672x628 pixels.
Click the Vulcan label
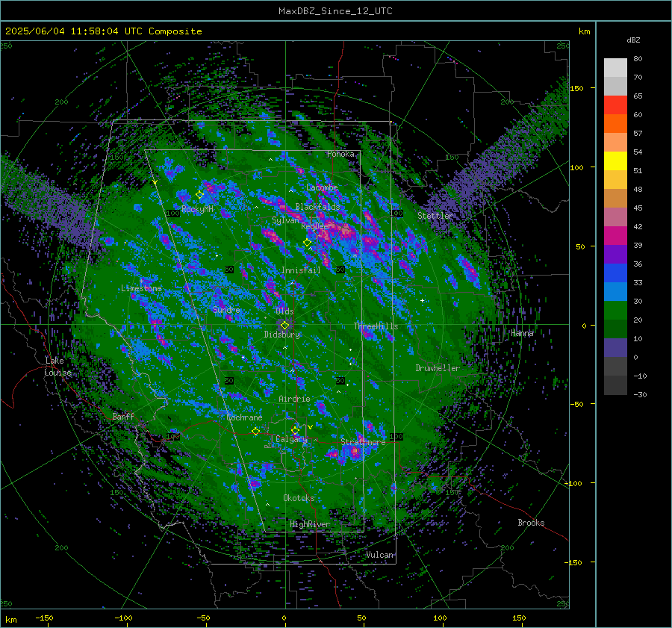coord(379,555)
